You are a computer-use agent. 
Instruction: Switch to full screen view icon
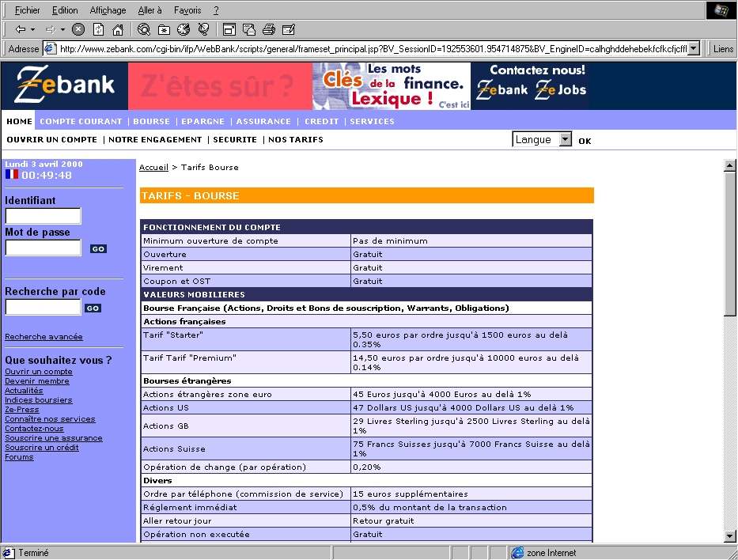[229, 29]
